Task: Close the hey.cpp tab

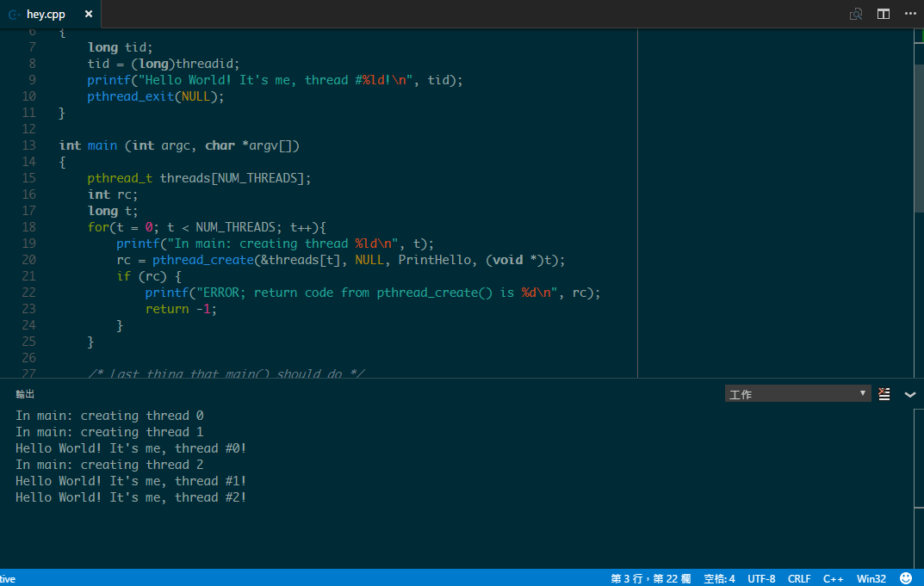Action: coord(89,14)
